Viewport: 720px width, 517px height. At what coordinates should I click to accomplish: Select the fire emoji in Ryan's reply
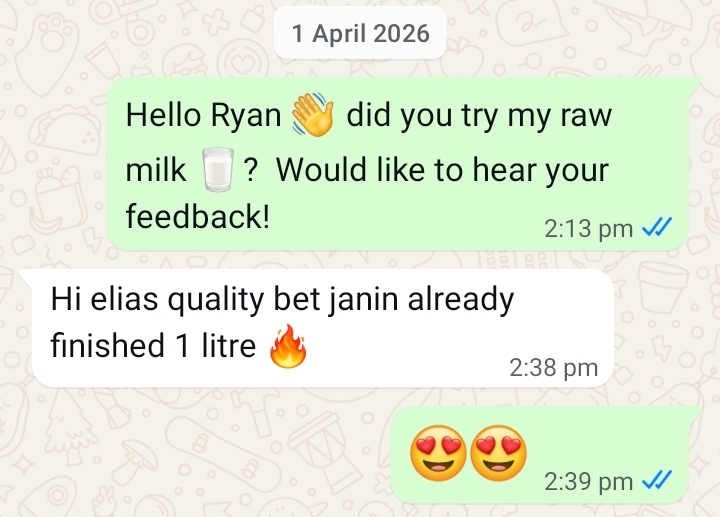288,346
